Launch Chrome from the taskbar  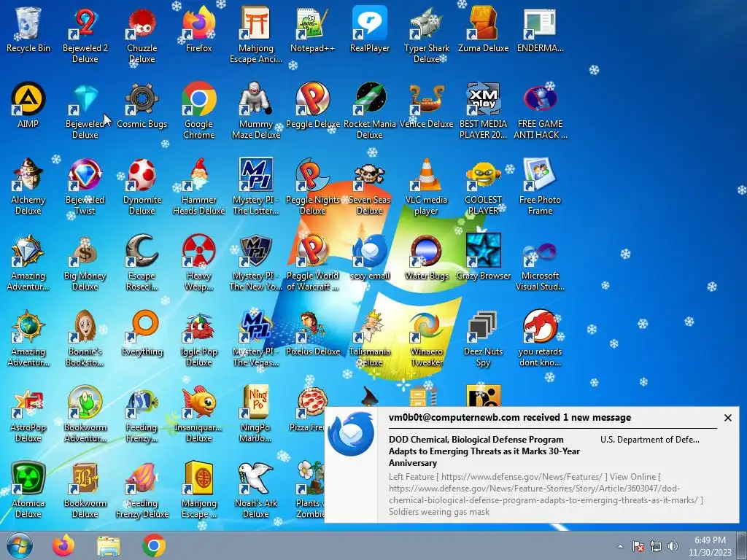(153, 545)
